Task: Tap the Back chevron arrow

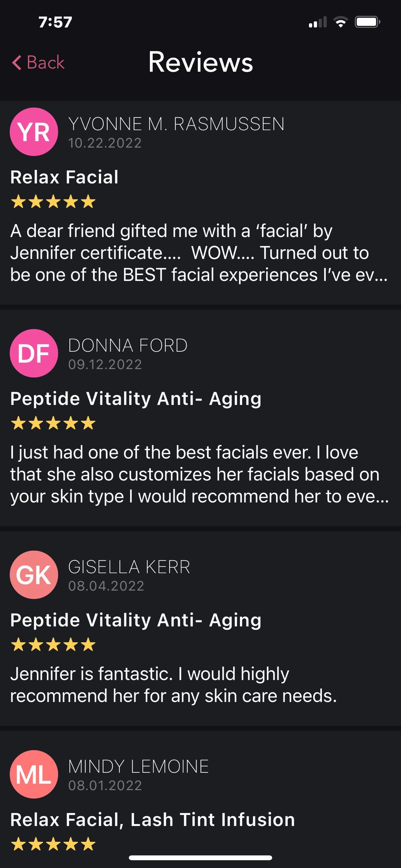Action: (16, 62)
